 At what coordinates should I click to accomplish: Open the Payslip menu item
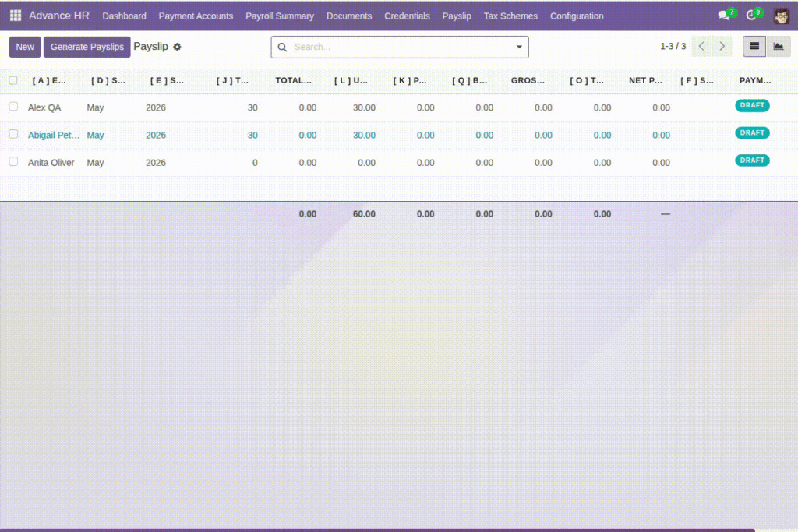pos(457,16)
